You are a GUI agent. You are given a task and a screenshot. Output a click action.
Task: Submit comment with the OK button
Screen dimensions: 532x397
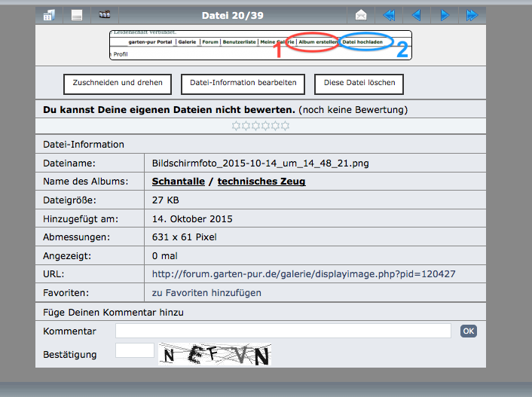pyautogui.click(x=469, y=331)
